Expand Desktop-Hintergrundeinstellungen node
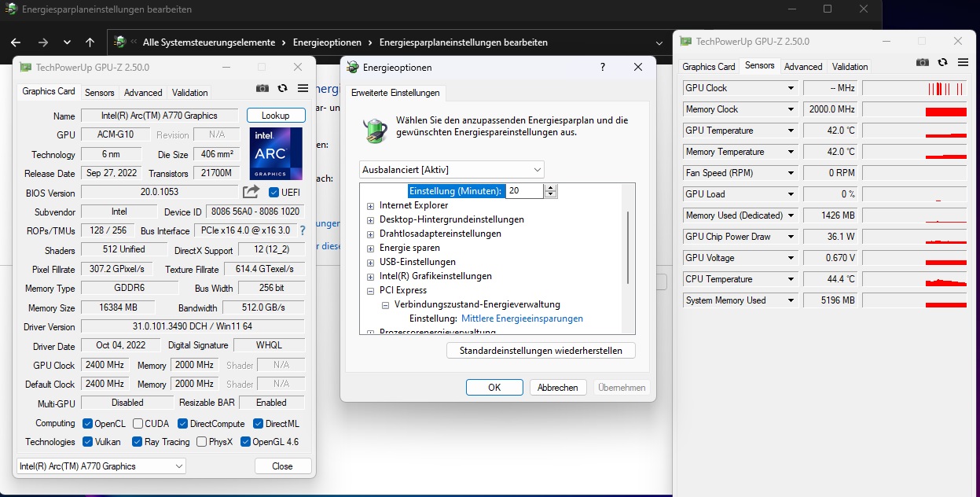The image size is (980, 497). (371, 219)
